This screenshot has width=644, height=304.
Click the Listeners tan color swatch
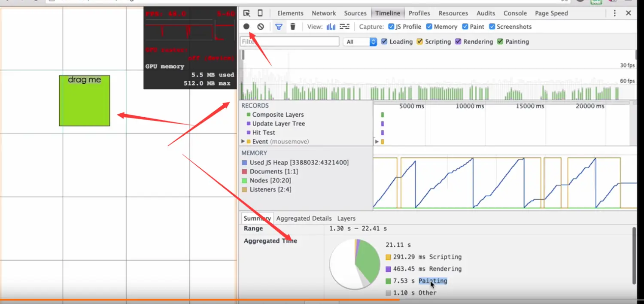245,190
